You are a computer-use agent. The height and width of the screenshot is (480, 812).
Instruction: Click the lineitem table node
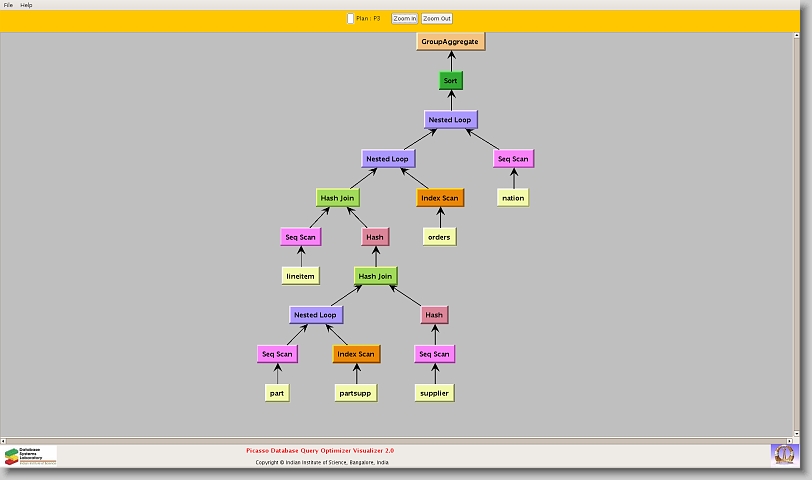[300, 276]
